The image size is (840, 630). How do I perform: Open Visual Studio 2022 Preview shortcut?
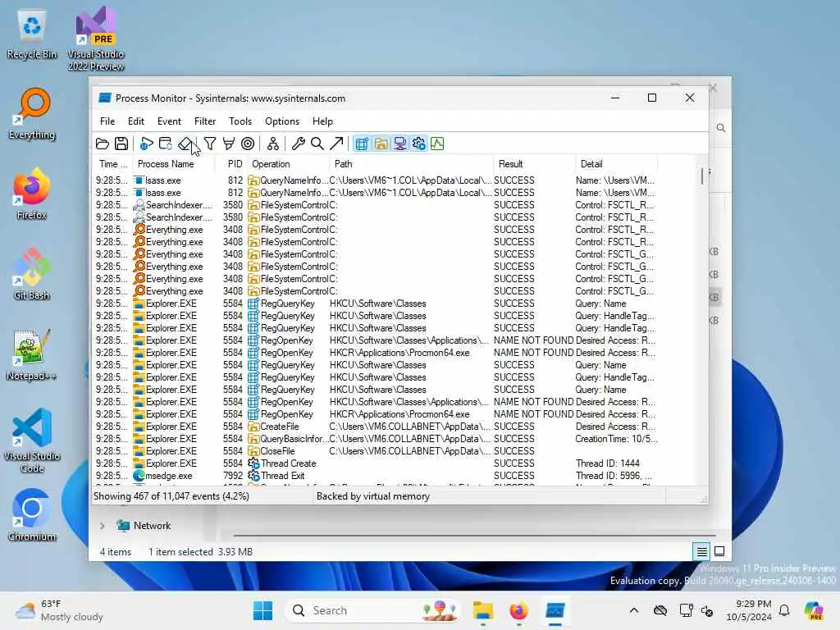[x=96, y=39]
